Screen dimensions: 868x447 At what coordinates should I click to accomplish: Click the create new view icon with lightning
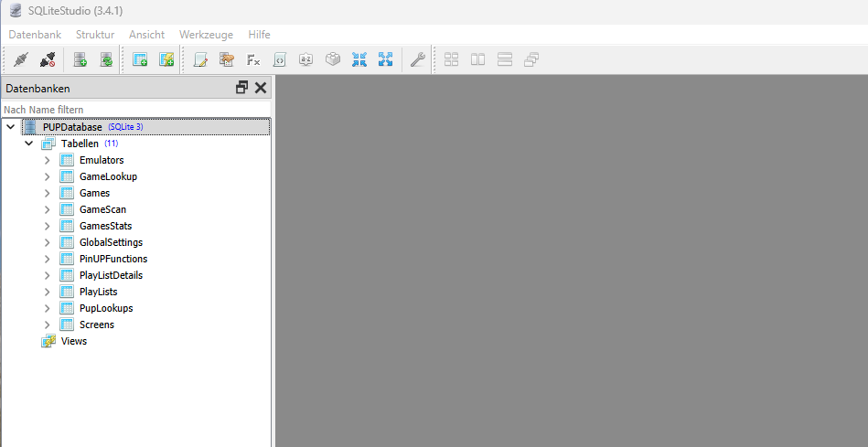[166, 59]
